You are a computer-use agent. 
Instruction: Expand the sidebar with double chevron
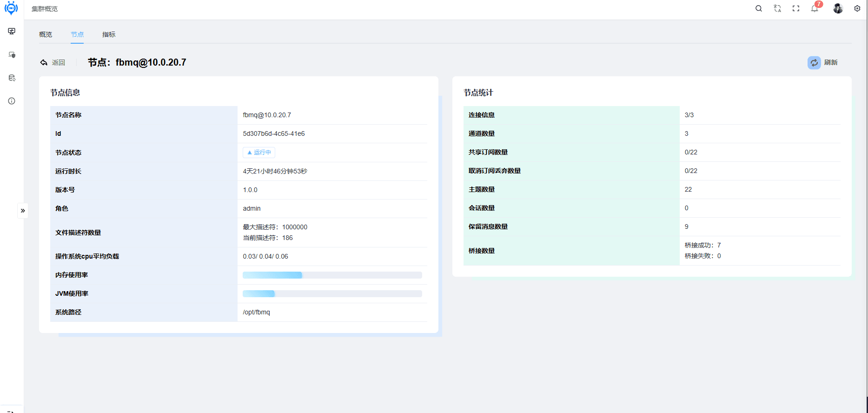pos(23,211)
